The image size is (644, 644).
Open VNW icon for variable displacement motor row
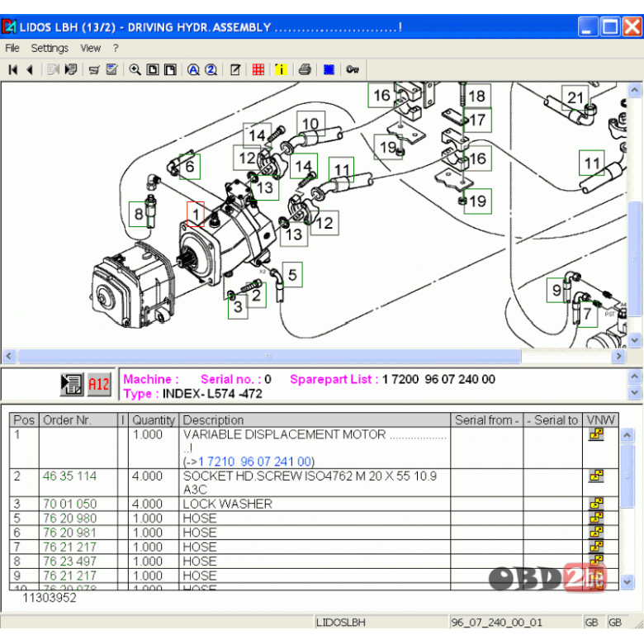596,434
